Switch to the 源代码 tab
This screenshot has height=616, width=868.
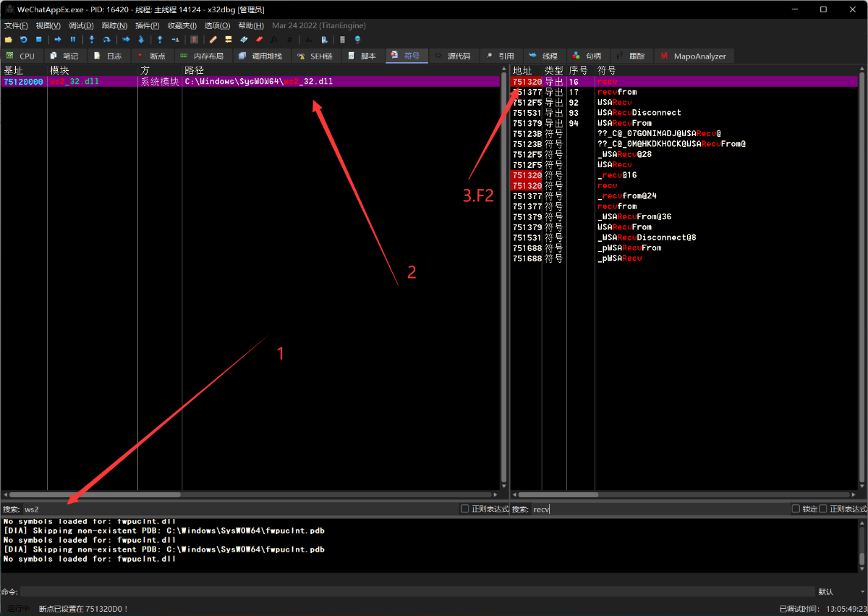pos(454,56)
